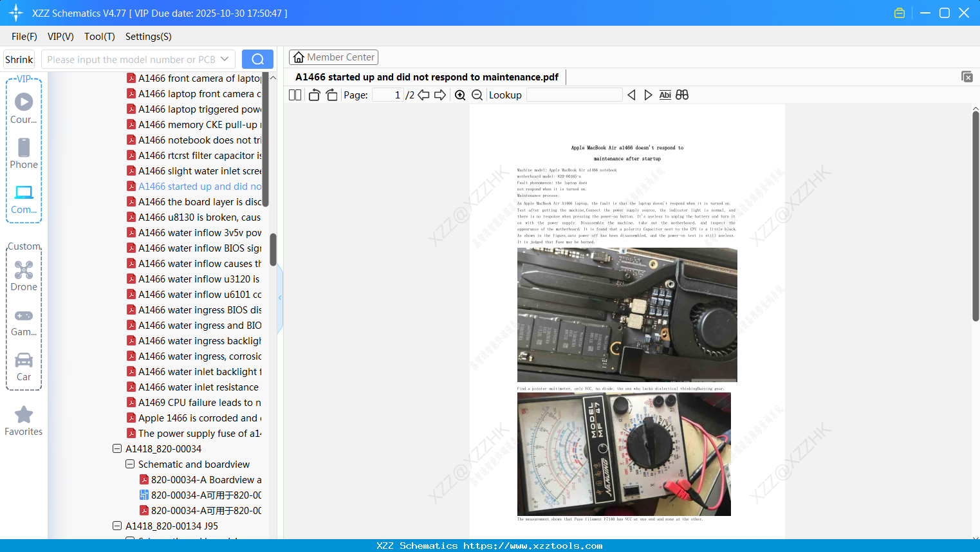The width and height of the screenshot is (980, 552).
Task: Find previous Lookup match triangle
Action: [x=631, y=95]
